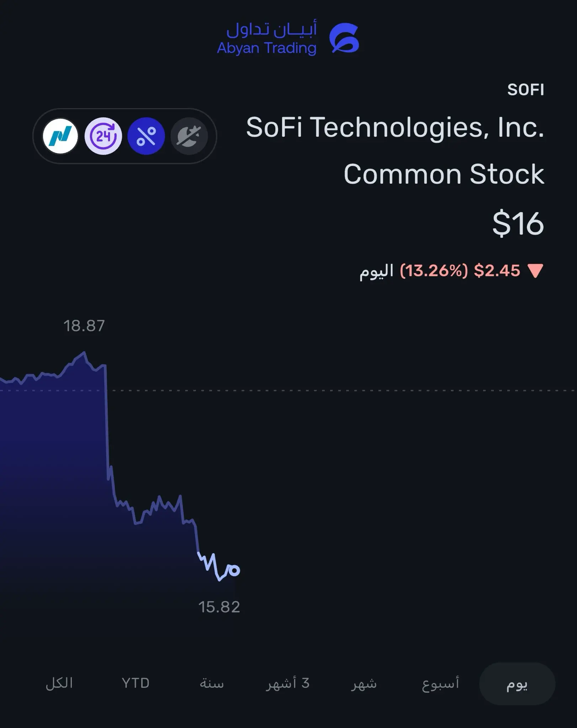This screenshot has width=577, height=728.
Task: Select the سنة (year) timeframe tab
Action: [212, 683]
